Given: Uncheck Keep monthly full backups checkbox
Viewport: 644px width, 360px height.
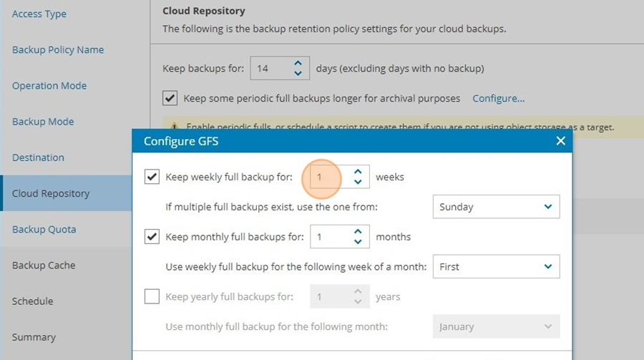Looking at the screenshot, I should pyautogui.click(x=152, y=237).
